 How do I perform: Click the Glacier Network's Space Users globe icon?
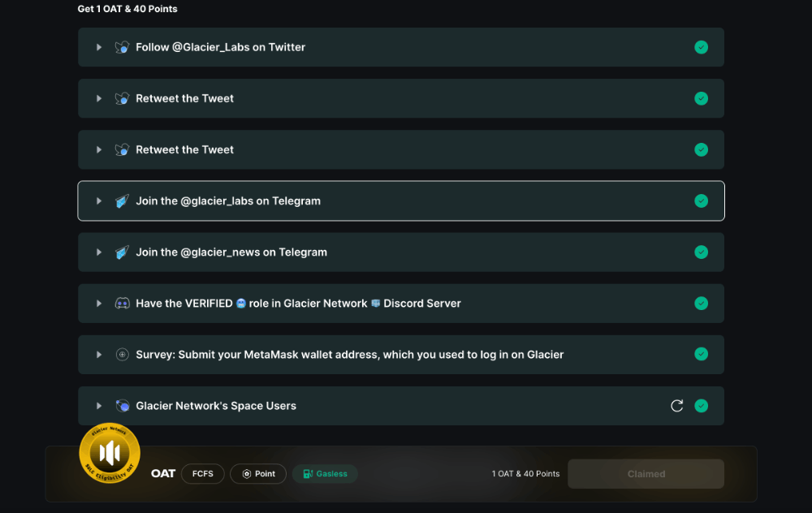(x=122, y=406)
